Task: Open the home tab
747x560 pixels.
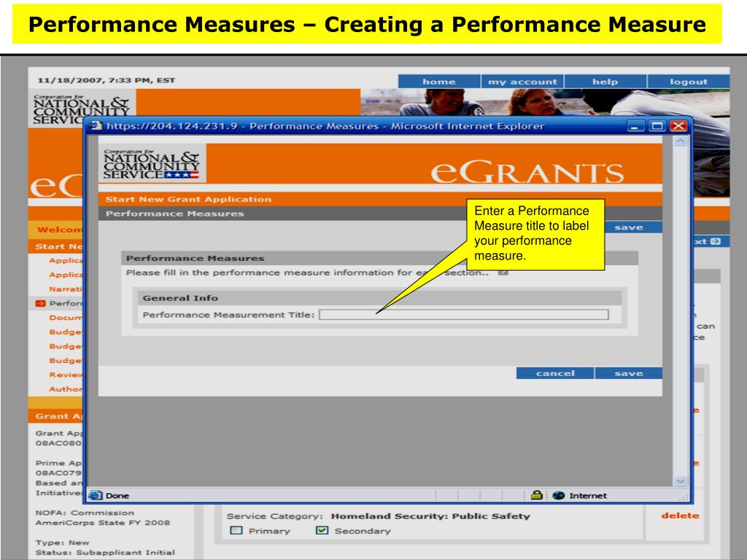Action: (438, 82)
